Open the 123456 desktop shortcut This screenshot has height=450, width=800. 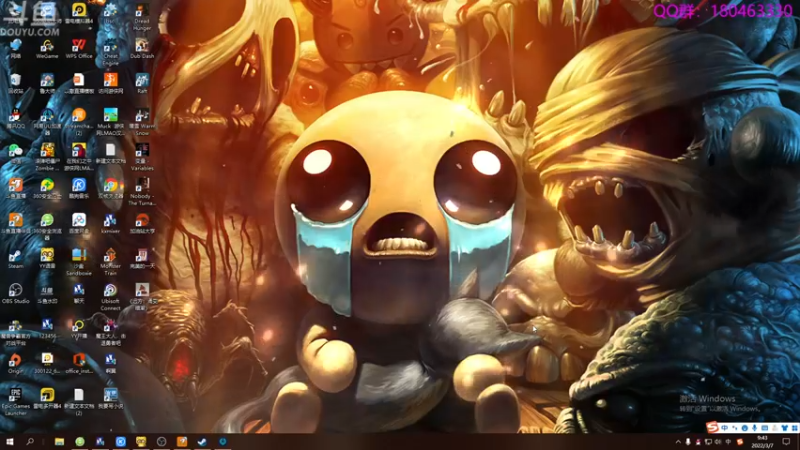[47, 329]
